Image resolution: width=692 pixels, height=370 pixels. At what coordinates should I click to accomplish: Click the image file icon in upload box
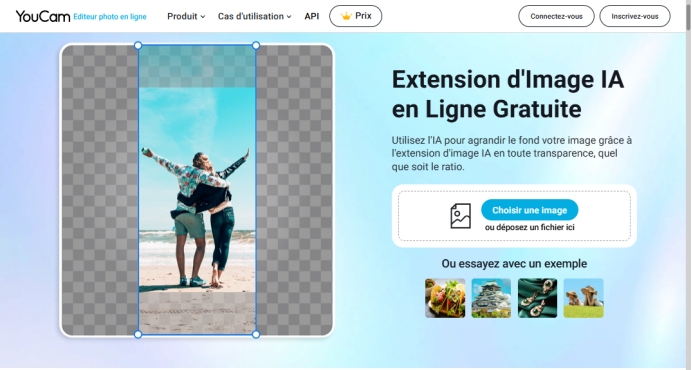click(460, 216)
